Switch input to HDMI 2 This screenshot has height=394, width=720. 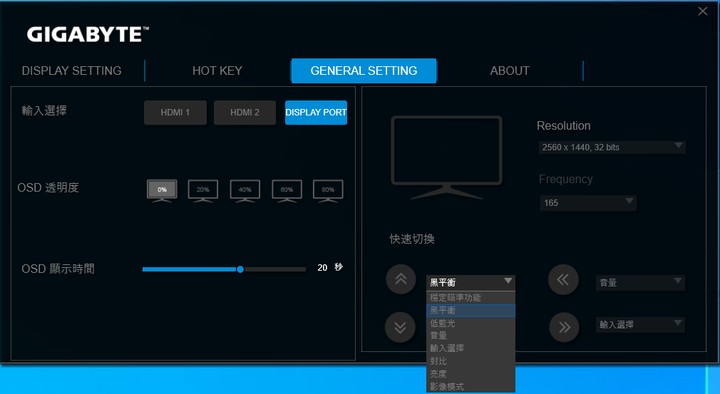(x=245, y=113)
